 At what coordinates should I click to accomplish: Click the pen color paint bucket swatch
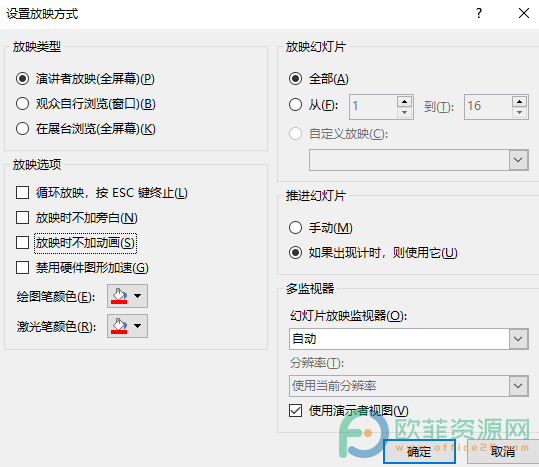point(119,296)
